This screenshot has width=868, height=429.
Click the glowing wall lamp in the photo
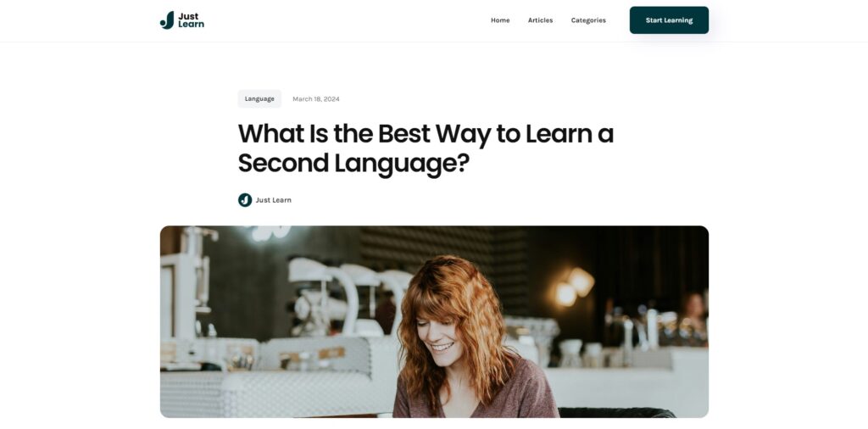574,287
